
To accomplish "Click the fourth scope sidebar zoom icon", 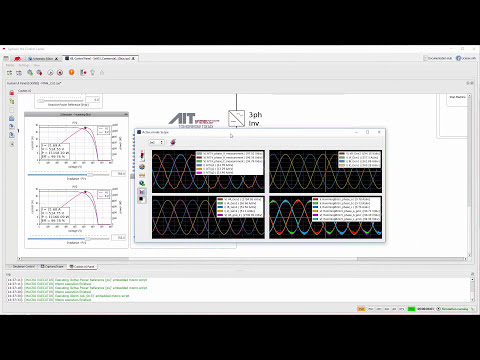I will click(x=142, y=183).
